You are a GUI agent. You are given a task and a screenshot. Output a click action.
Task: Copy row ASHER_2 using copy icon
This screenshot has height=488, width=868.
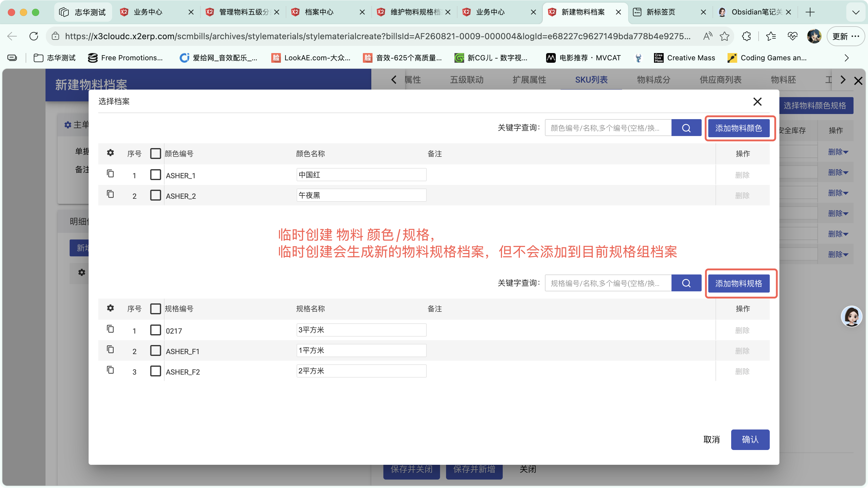point(110,194)
